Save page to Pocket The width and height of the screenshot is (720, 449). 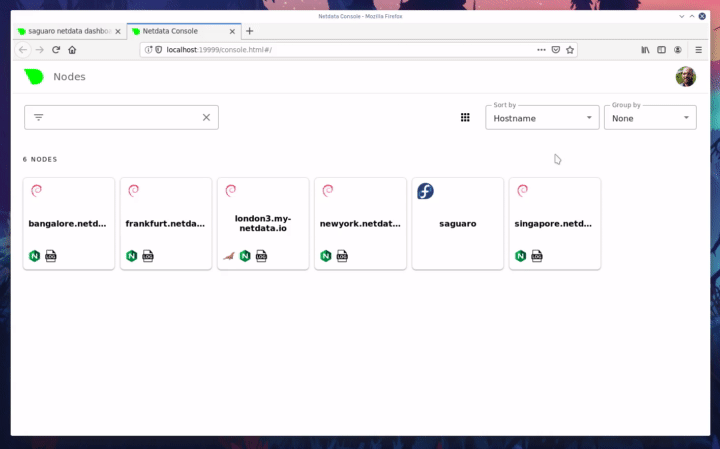pyautogui.click(x=556, y=50)
